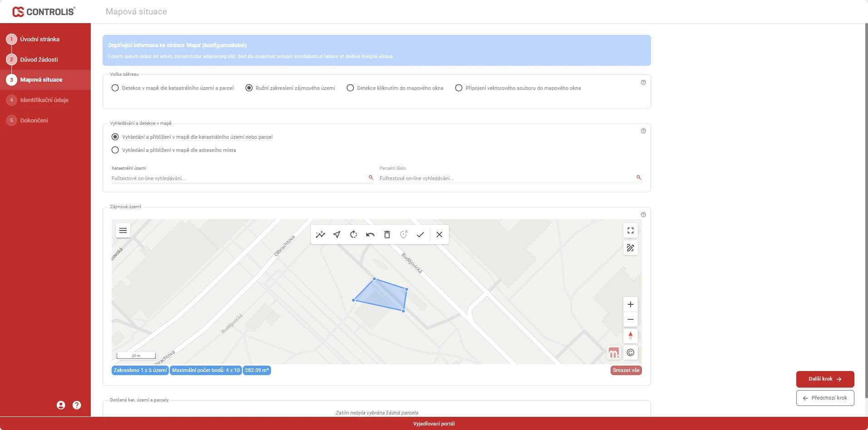
Task: Click the navigation arrow tool in map toolbar
Action: [x=337, y=235]
